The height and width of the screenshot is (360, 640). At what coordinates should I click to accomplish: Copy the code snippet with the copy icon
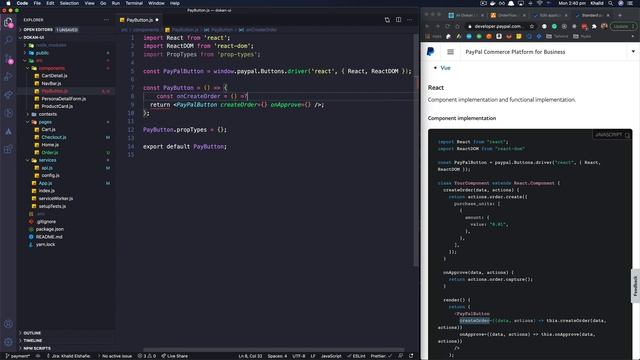[x=627, y=135]
